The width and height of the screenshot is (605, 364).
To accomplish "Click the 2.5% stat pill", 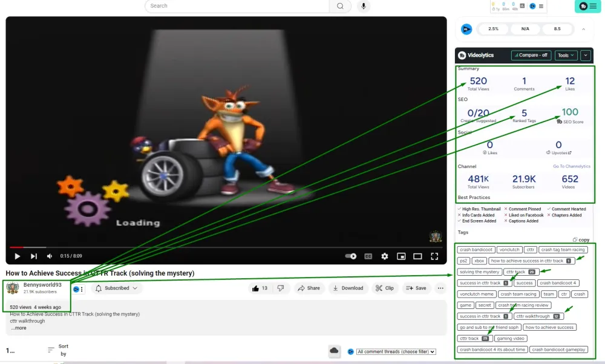I will point(493,29).
